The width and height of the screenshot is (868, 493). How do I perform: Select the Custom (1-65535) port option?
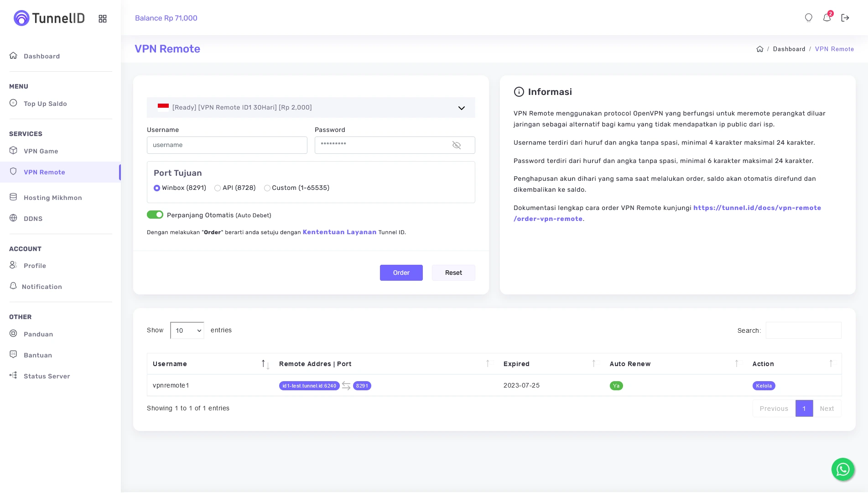point(267,188)
